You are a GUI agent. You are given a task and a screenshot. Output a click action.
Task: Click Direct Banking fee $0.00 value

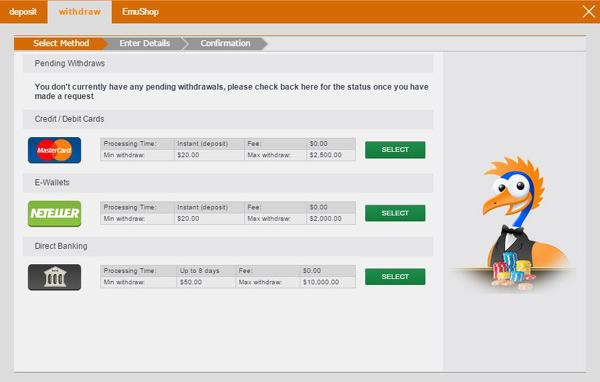312,271
